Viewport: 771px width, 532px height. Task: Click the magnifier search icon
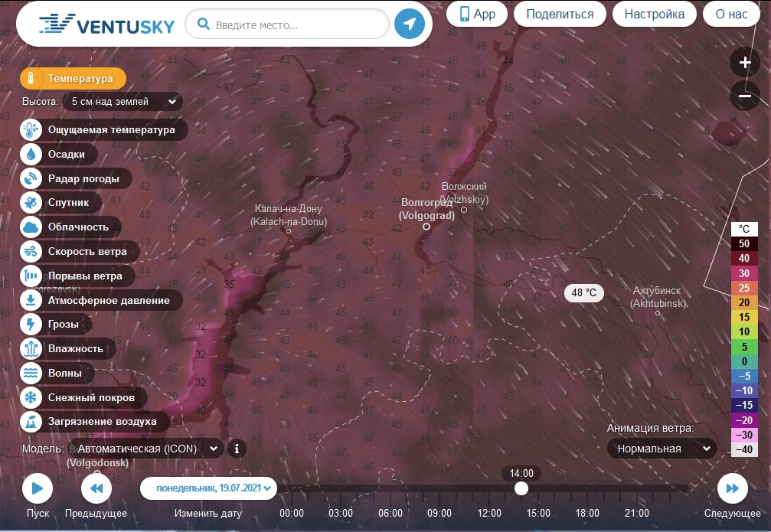click(203, 24)
